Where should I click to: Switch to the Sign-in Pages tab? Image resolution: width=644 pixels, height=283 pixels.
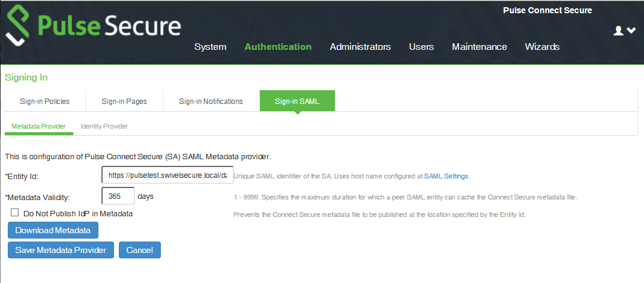point(124,101)
